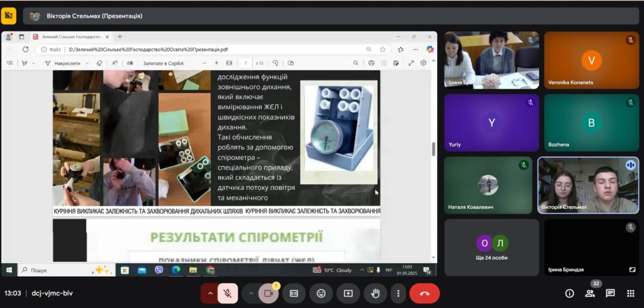Click the Yuriy participant tile

click(491, 123)
